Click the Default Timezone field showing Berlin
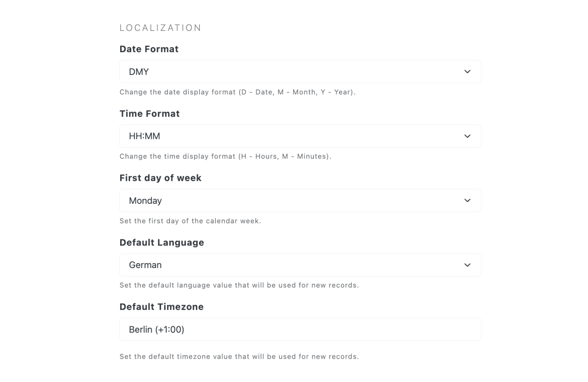588x382 pixels. pos(300,329)
